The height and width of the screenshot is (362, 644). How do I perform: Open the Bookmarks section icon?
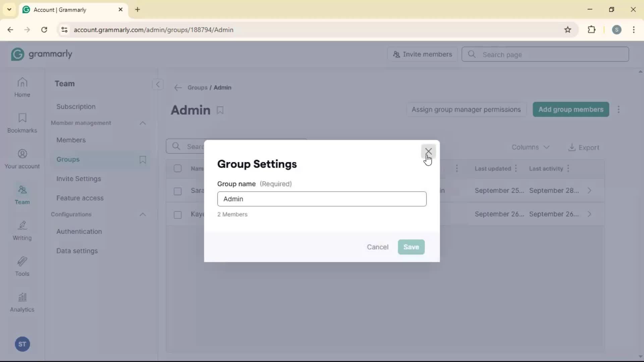[22, 123]
